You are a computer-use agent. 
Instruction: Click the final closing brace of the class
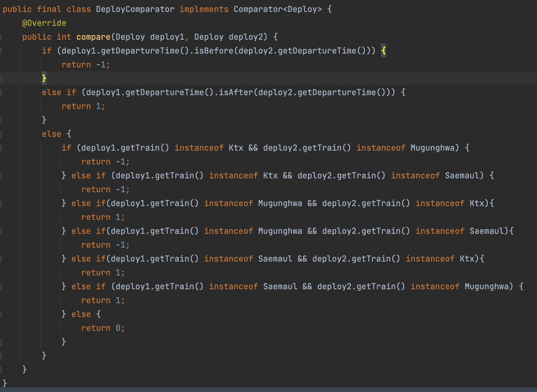point(5,383)
